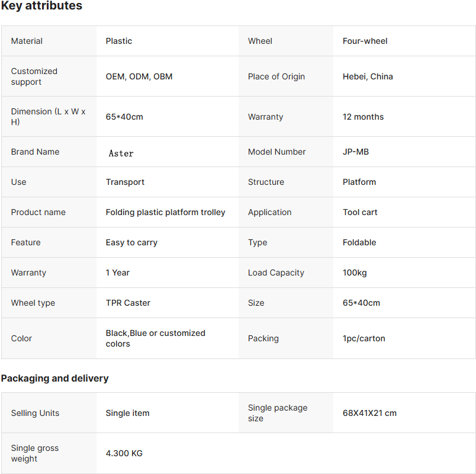
Task: Click the 100kg load capacity value
Action: pos(355,273)
